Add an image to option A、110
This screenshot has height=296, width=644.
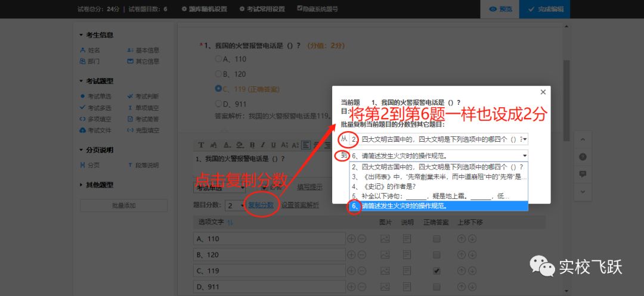point(385,239)
